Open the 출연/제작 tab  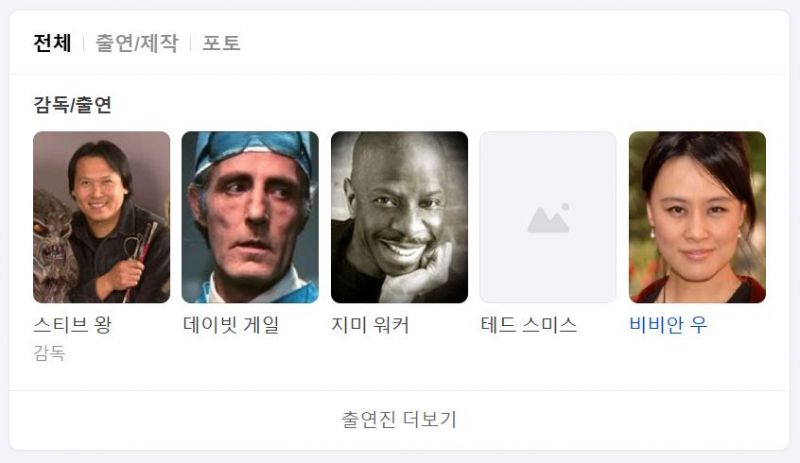point(137,43)
